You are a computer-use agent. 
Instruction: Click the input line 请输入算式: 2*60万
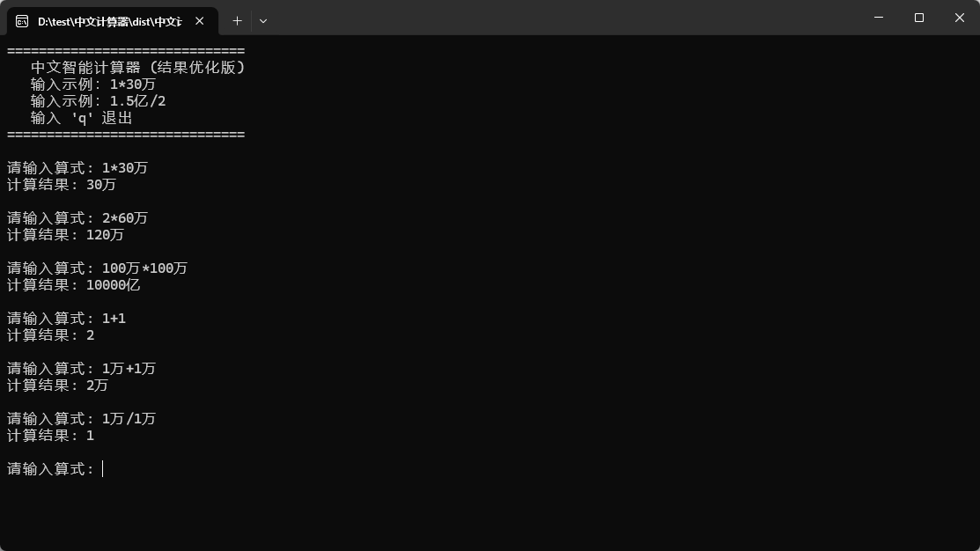pyautogui.click(x=77, y=218)
